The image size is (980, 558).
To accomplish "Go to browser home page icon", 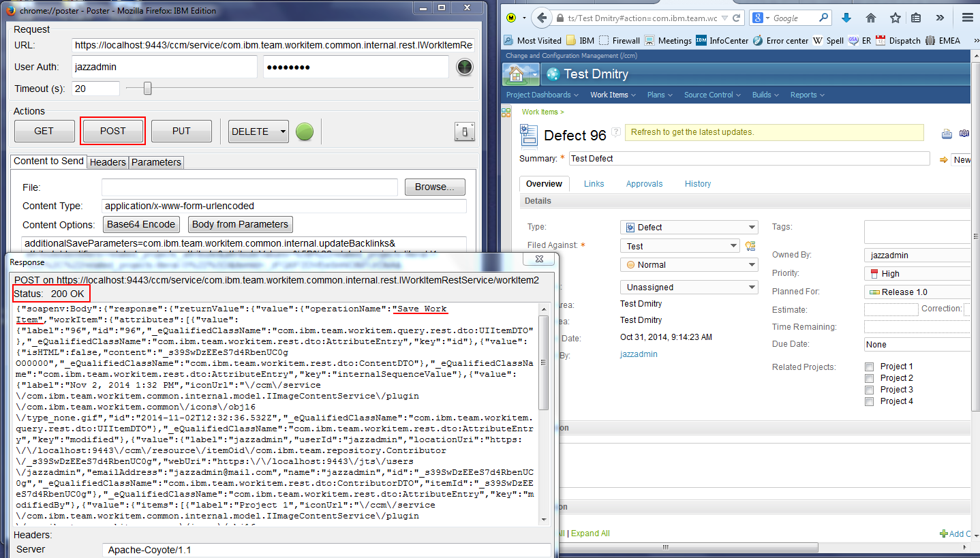I will [x=870, y=18].
